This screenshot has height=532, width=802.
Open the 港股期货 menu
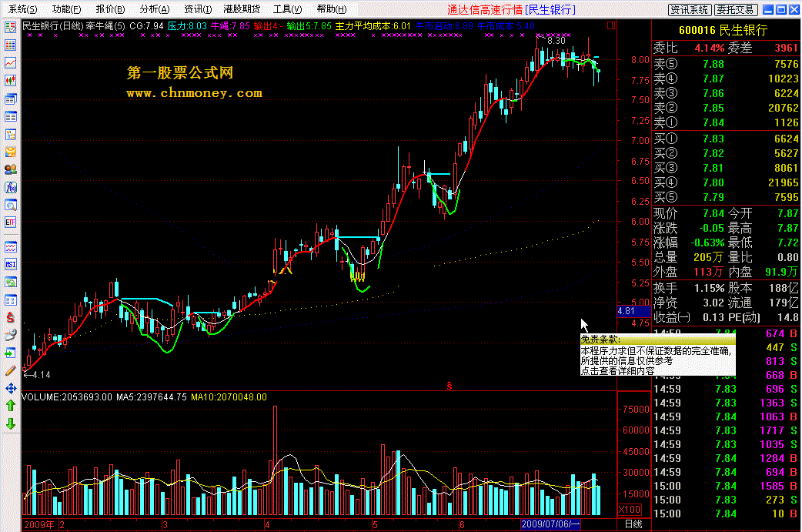pos(242,9)
